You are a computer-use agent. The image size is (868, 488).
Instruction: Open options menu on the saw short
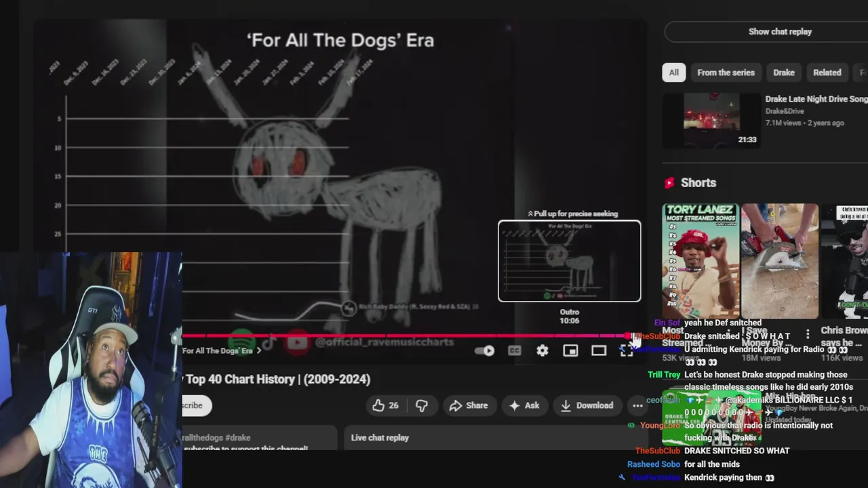click(x=808, y=333)
